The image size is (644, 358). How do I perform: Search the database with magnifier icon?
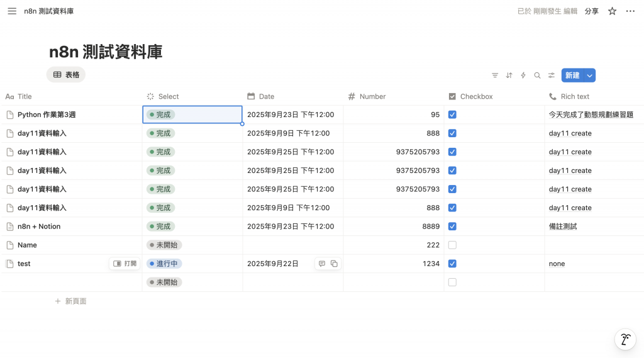coord(537,76)
